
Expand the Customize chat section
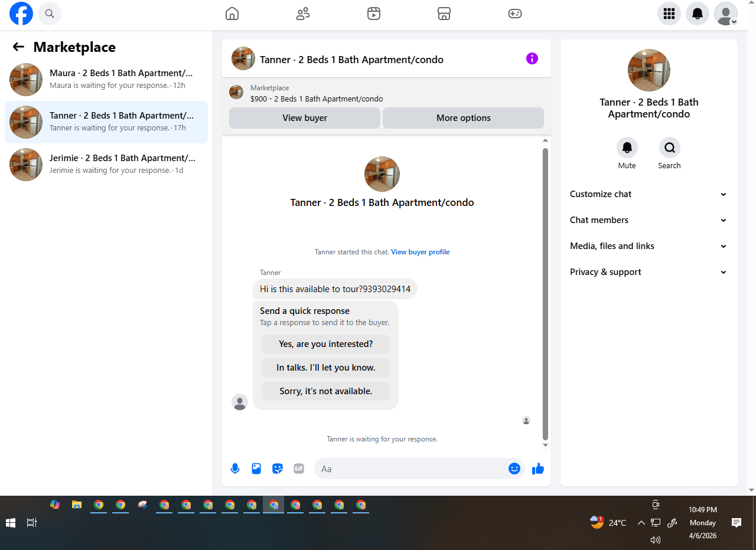click(x=649, y=194)
